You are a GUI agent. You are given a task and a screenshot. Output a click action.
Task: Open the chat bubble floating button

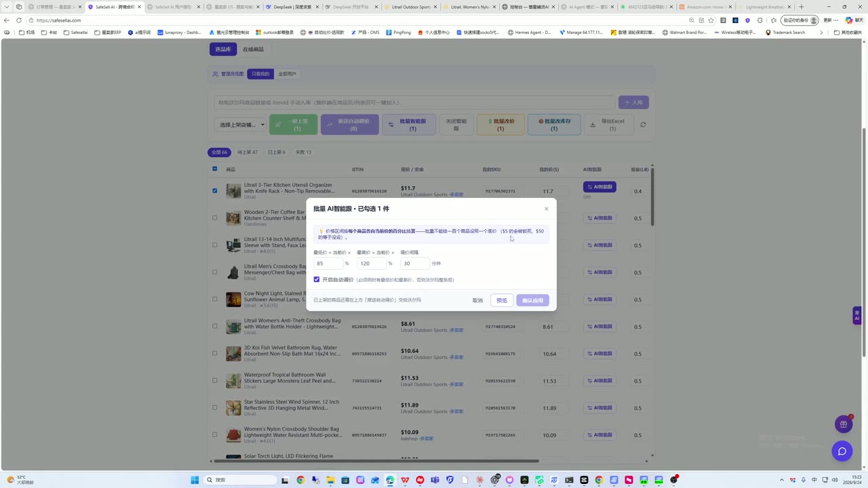(x=842, y=451)
